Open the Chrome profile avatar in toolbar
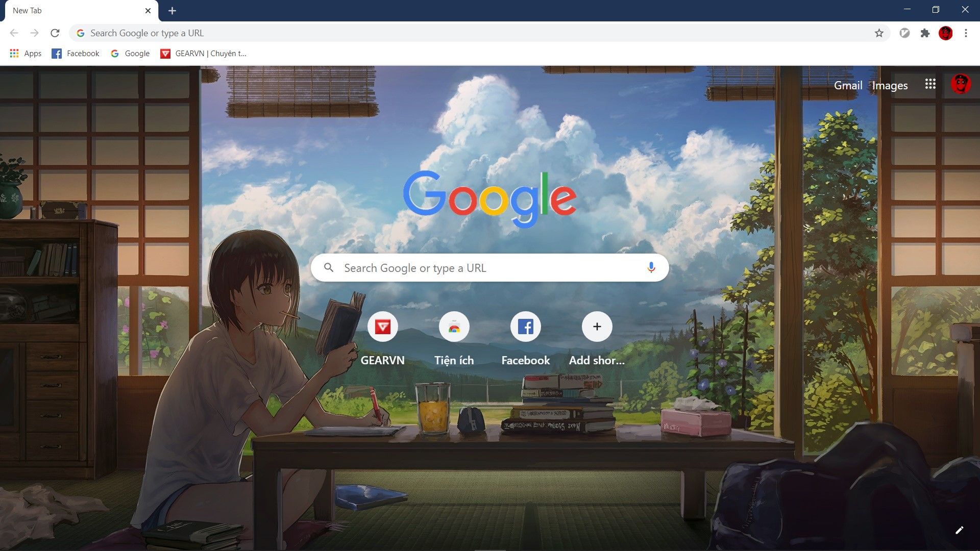Viewport: 980px width, 551px height. (x=945, y=33)
